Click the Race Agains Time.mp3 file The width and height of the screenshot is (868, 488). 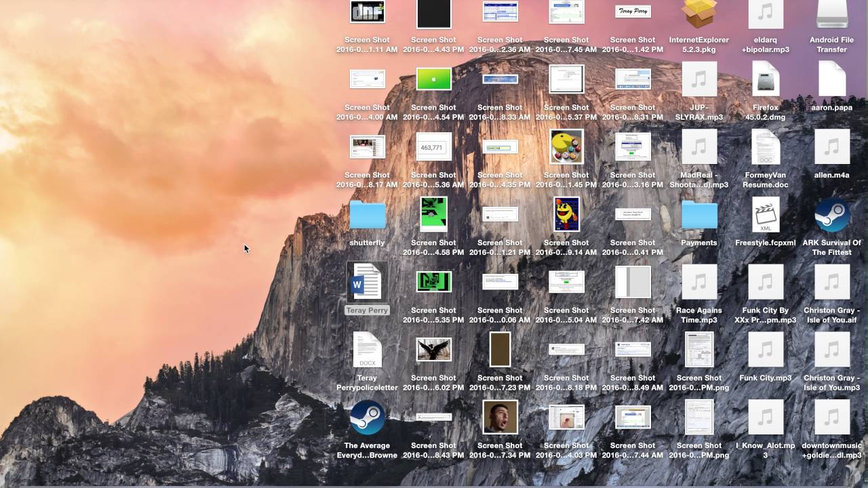click(699, 281)
